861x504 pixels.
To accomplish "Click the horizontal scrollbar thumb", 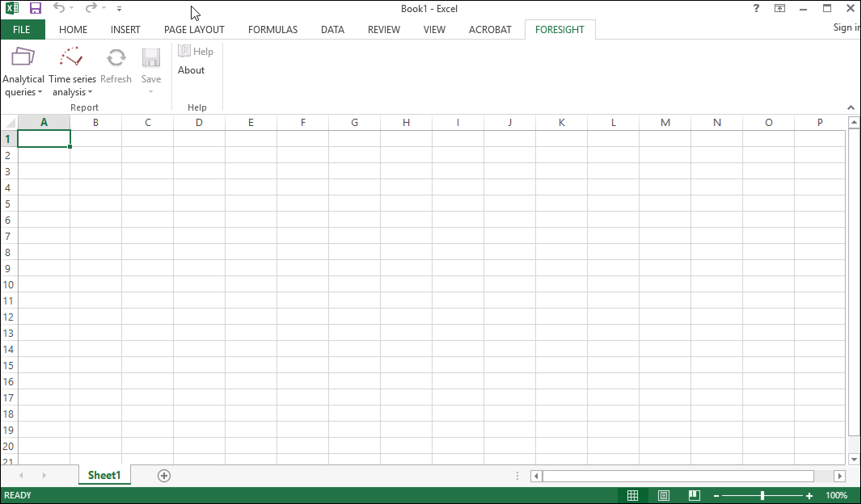I will click(x=679, y=476).
